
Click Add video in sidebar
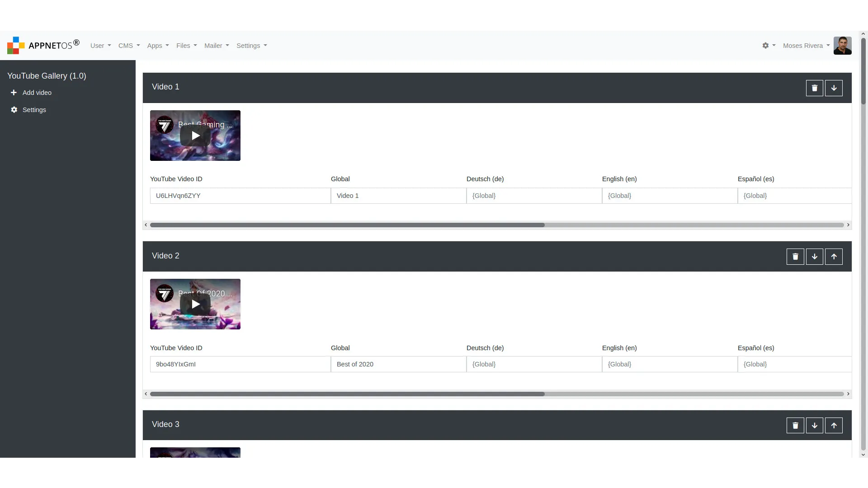[x=37, y=92]
